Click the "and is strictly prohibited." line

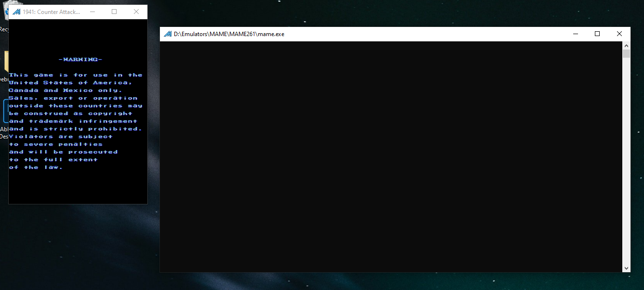point(76,129)
